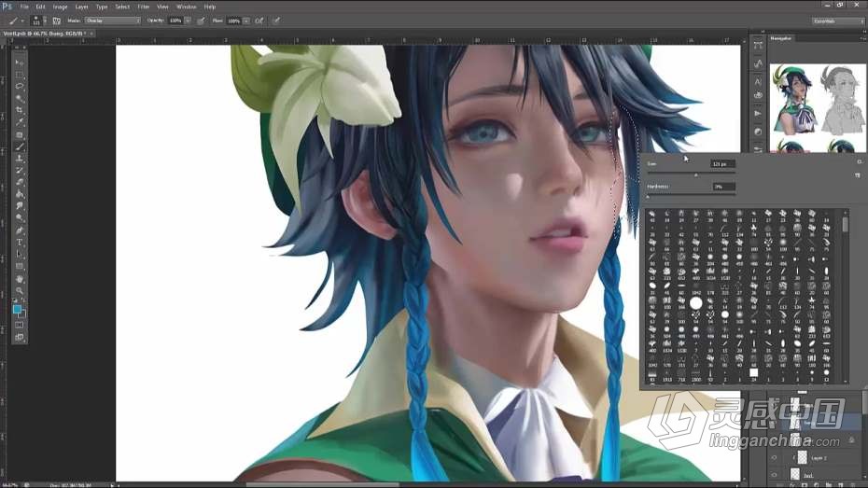Viewport: 868px width, 488px height.
Task: Switch to the Navigator panel tab
Action: [781, 38]
